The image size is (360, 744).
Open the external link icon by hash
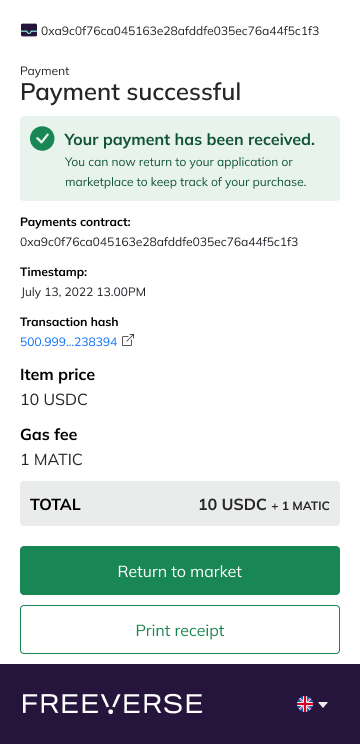click(128, 340)
